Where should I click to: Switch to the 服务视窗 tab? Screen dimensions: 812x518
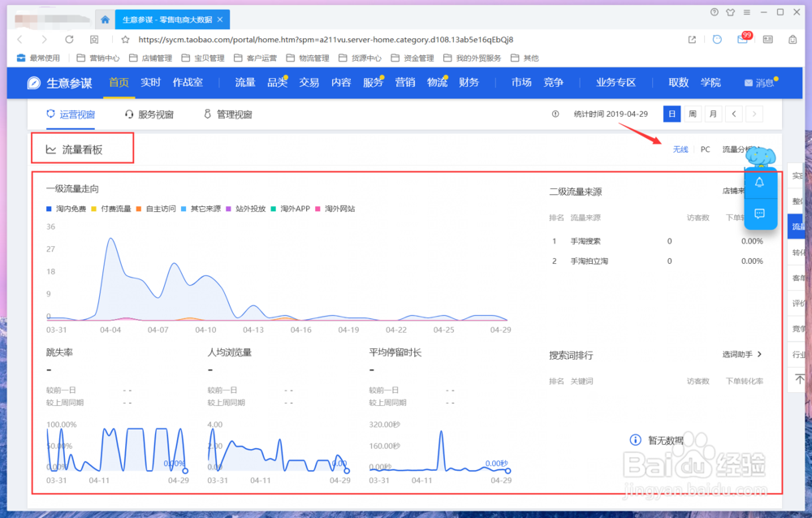click(x=149, y=114)
